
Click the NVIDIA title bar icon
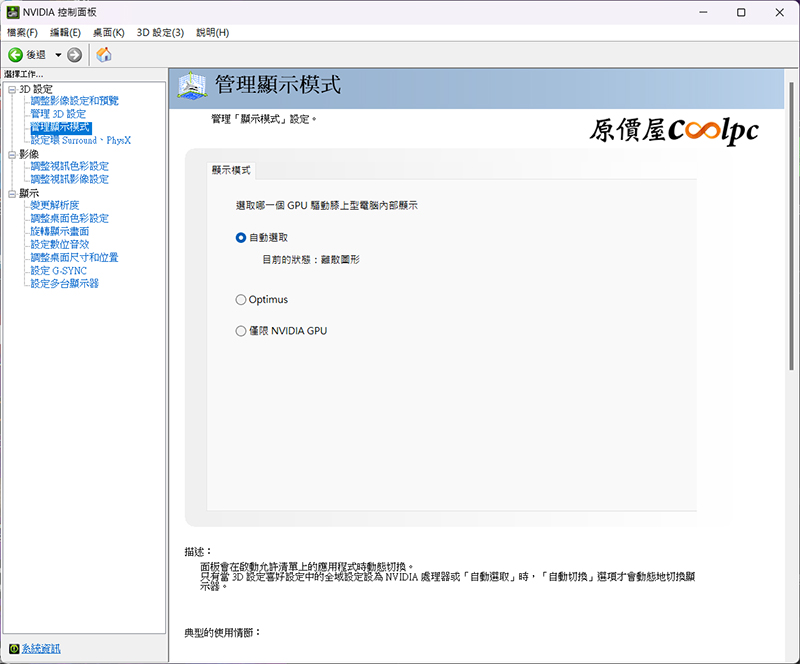pyautogui.click(x=13, y=12)
